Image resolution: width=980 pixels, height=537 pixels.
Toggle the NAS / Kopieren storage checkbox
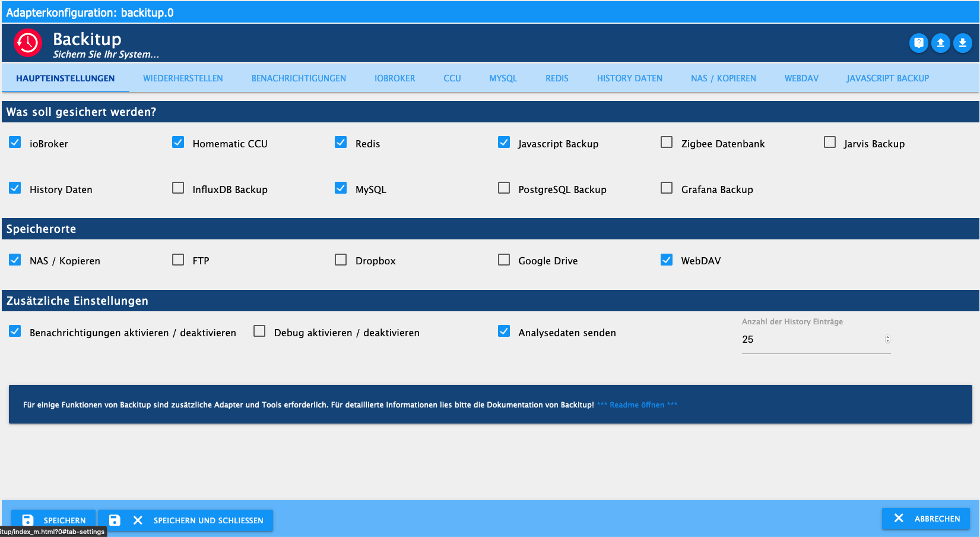[15, 260]
